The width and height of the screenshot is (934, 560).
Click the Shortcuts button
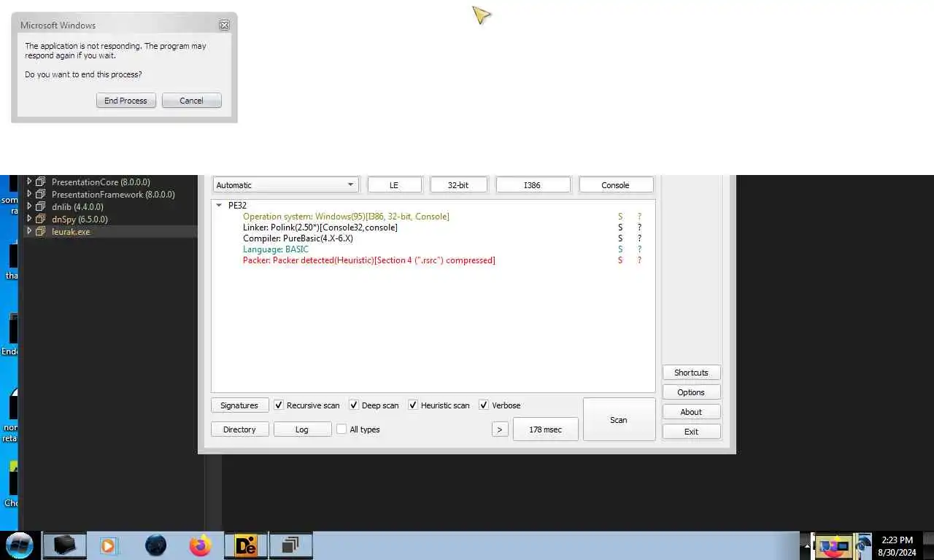tap(691, 373)
